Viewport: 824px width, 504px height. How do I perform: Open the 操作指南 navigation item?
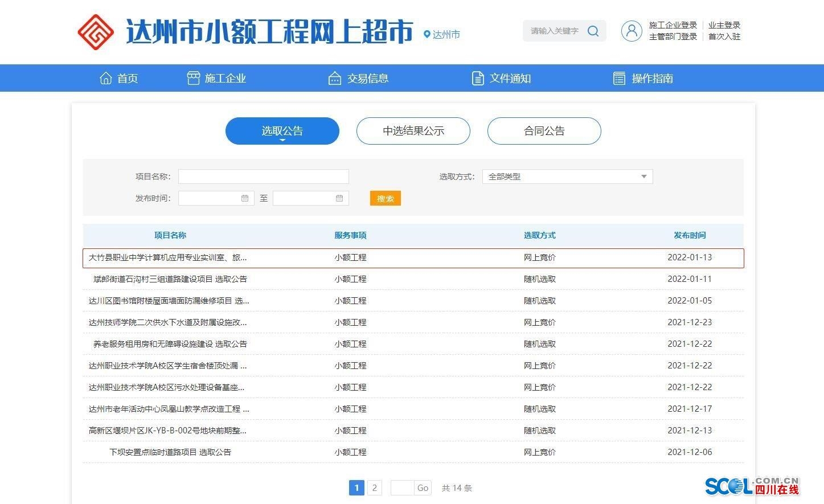[643, 78]
